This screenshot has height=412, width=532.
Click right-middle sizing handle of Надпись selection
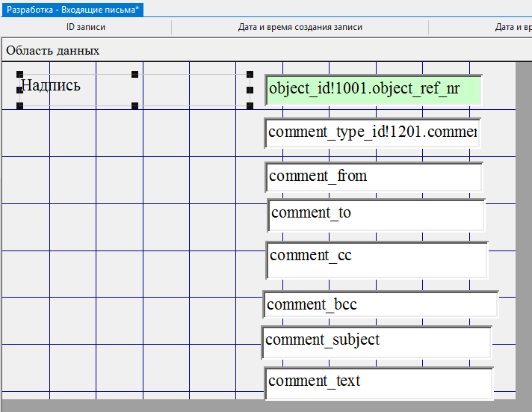pyautogui.click(x=250, y=90)
